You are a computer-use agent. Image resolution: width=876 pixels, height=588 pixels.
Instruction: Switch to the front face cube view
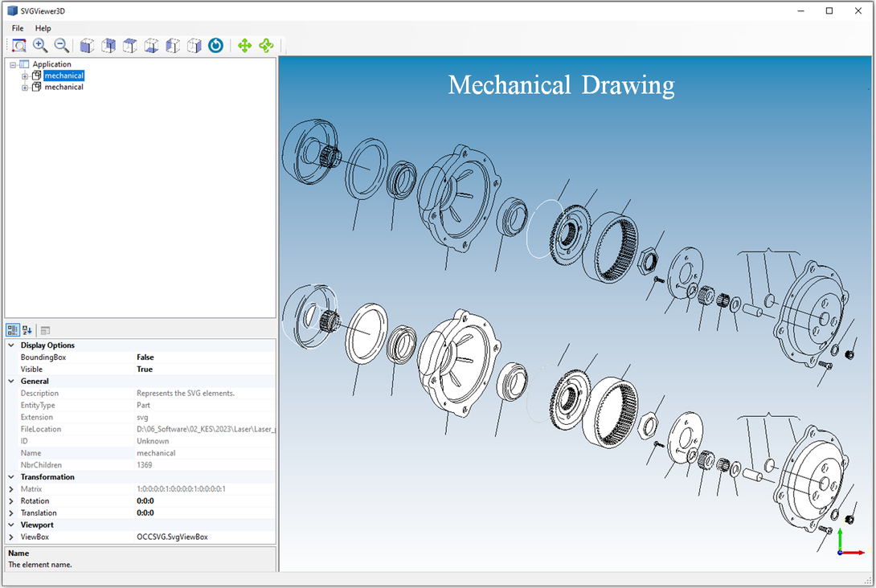87,46
